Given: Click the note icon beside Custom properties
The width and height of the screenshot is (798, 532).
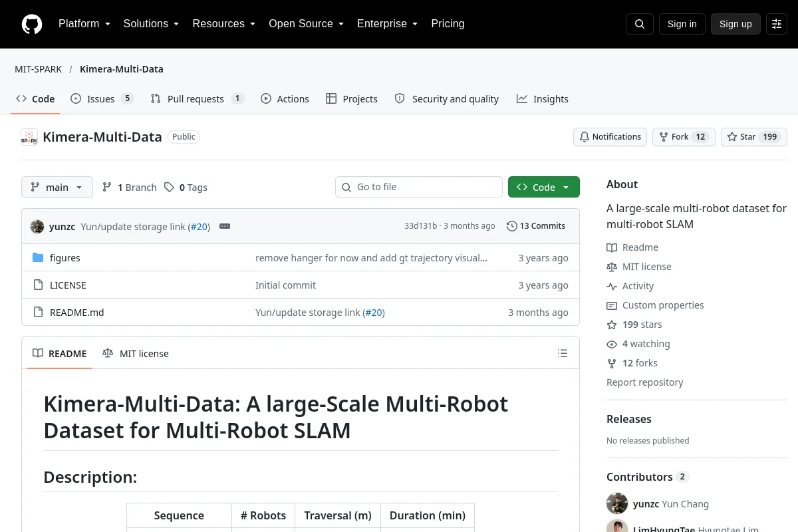Looking at the screenshot, I should tap(612, 305).
